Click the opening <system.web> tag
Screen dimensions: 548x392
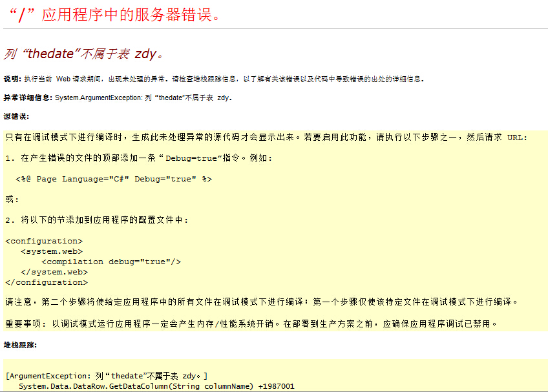tap(52, 251)
